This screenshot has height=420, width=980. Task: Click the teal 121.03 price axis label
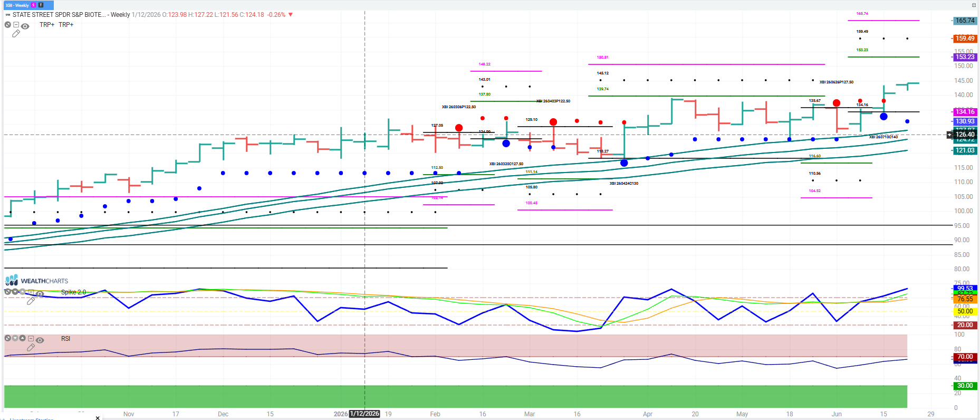[x=965, y=150]
